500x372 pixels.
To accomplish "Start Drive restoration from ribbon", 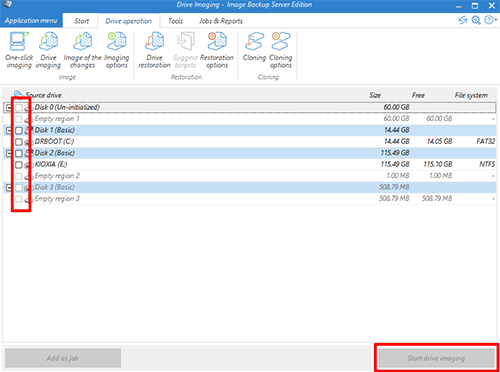I will tap(154, 50).
